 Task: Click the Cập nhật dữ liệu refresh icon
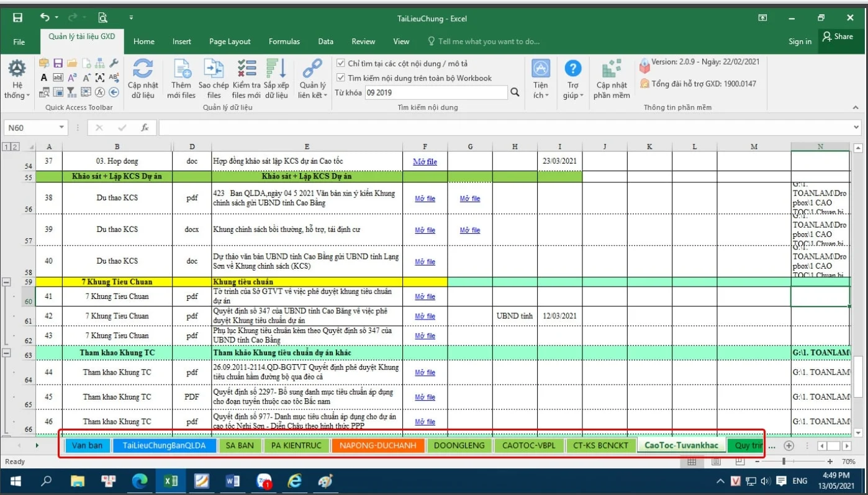pyautogui.click(x=143, y=69)
